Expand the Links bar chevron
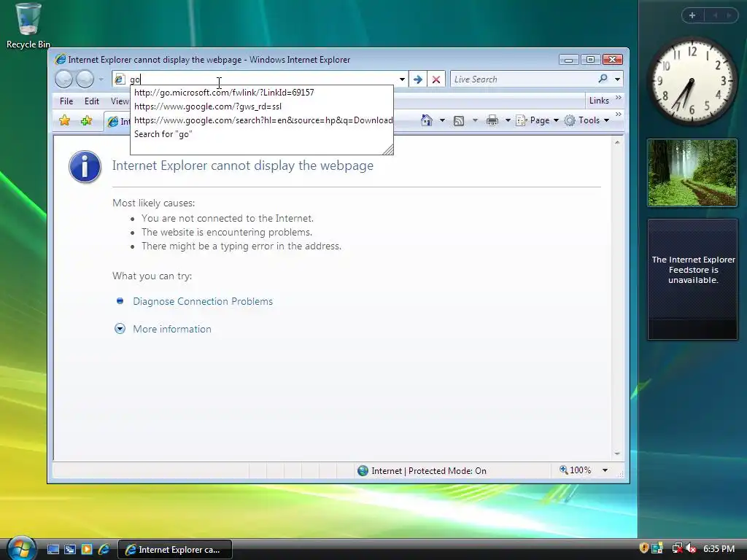Screen dimensions: 747x560 [619, 98]
